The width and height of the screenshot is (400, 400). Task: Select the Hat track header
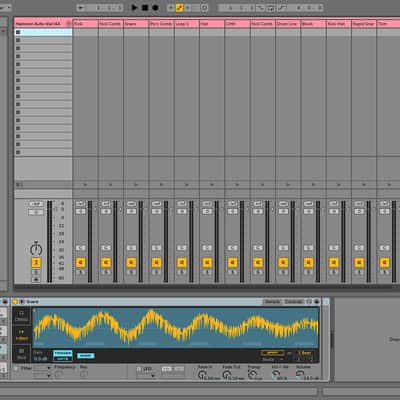[212, 24]
